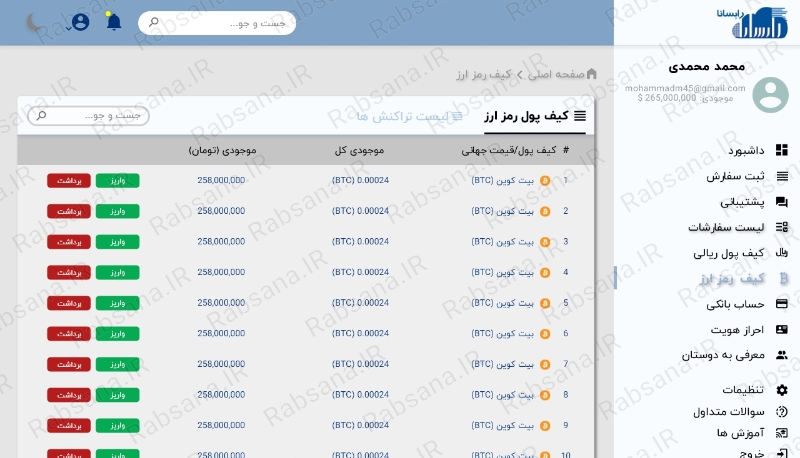Click the bitcoin sidebar icon
This screenshot has width=800, height=458.
pos(783,278)
